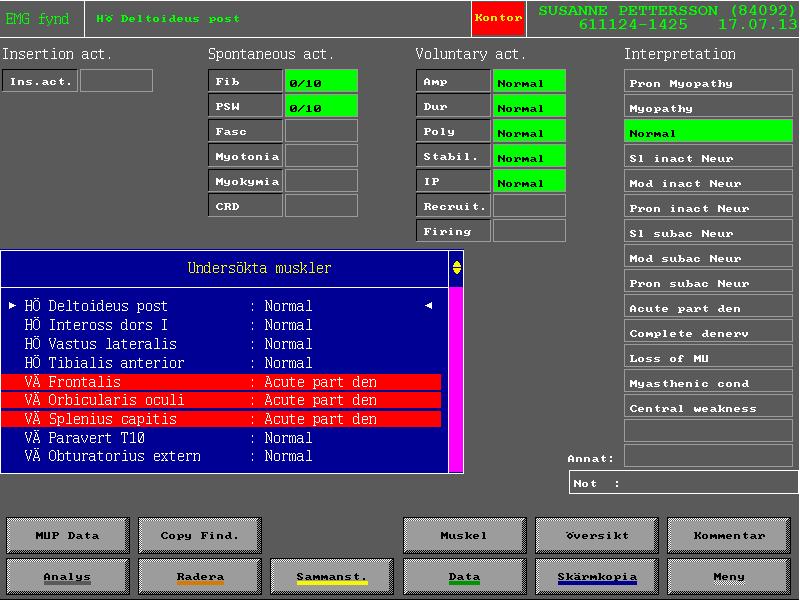
Task: Click the Myotonia label button
Action: click(x=245, y=156)
